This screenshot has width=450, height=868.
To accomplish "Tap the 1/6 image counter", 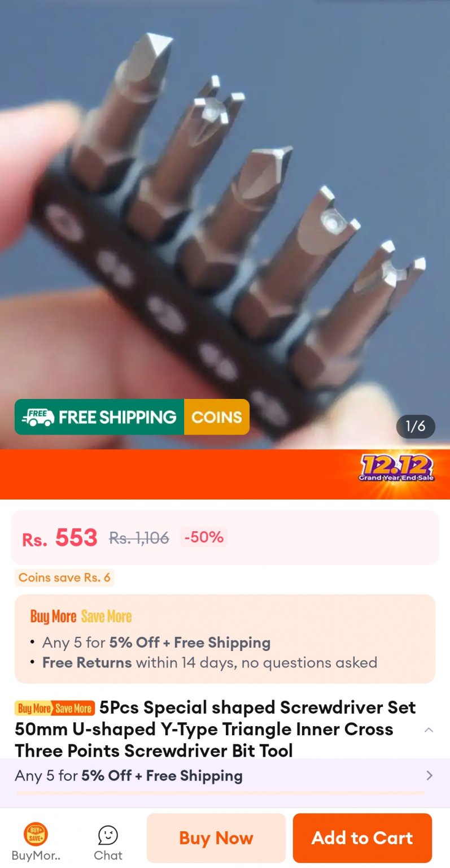I will (x=416, y=426).
